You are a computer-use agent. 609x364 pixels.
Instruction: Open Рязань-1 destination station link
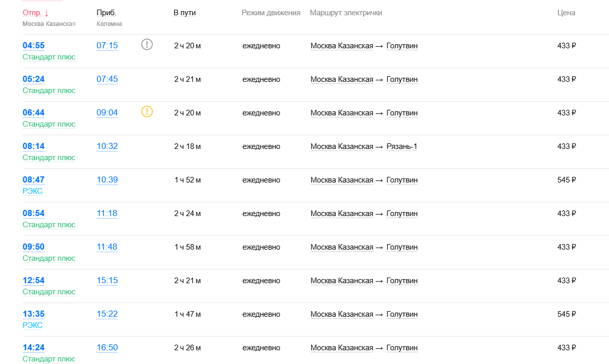pos(402,146)
